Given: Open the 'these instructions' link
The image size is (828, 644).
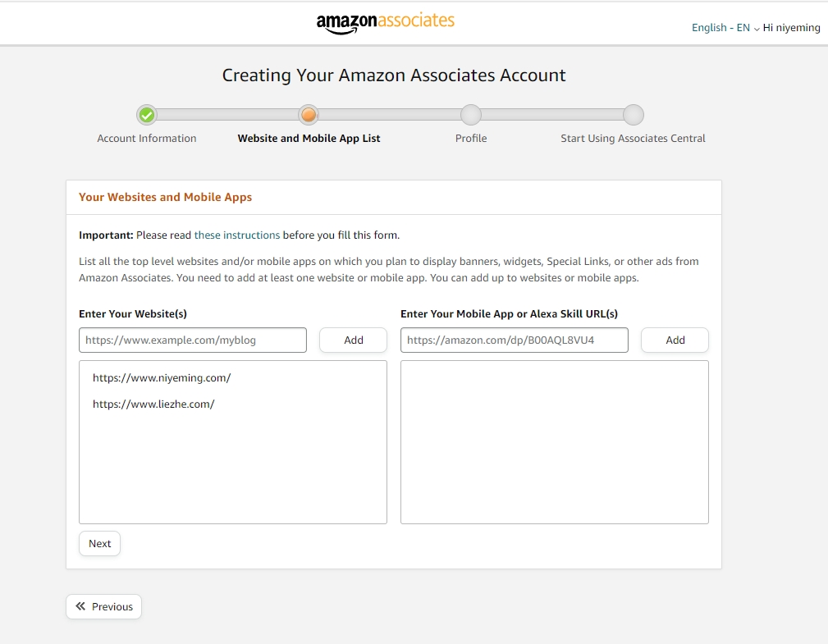Looking at the screenshot, I should pyautogui.click(x=237, y=235).
